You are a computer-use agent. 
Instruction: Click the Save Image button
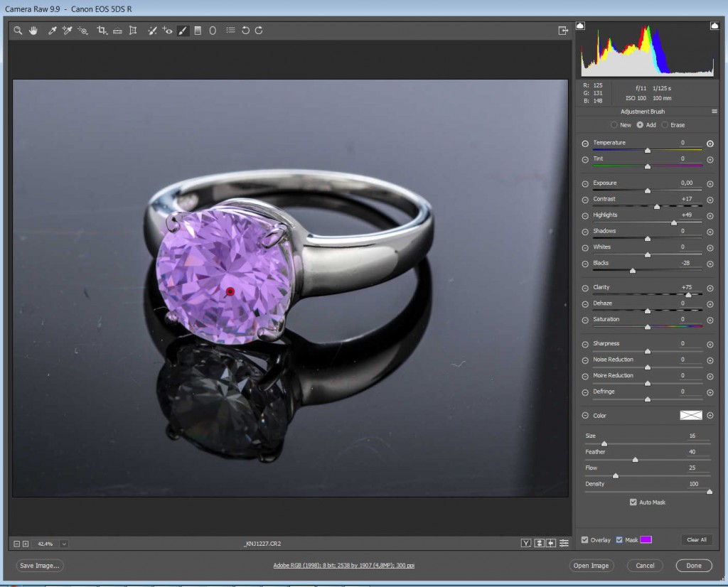point(41,566)
